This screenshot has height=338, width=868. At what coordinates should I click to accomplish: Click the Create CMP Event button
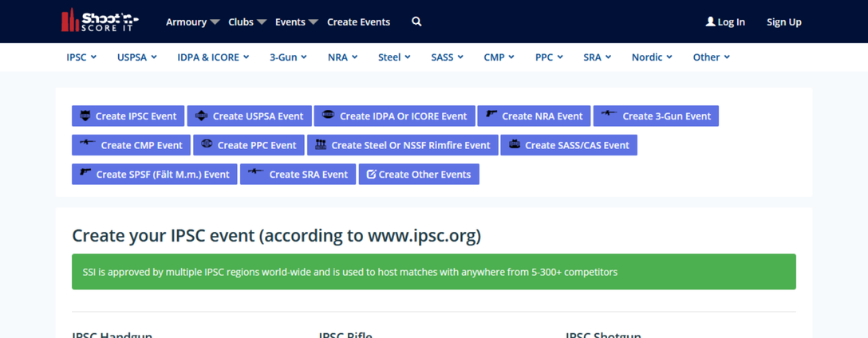(131, 145)
